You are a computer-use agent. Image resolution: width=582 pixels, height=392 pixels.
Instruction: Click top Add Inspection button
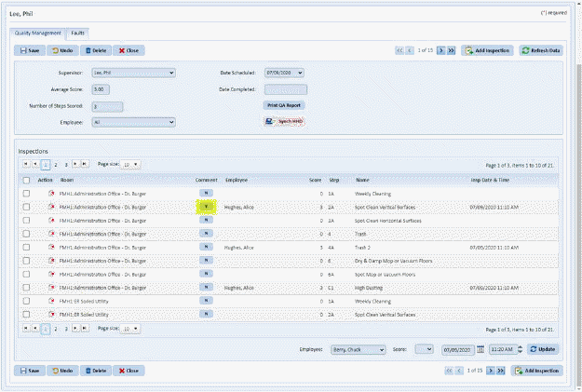click(x=487, y=50)
